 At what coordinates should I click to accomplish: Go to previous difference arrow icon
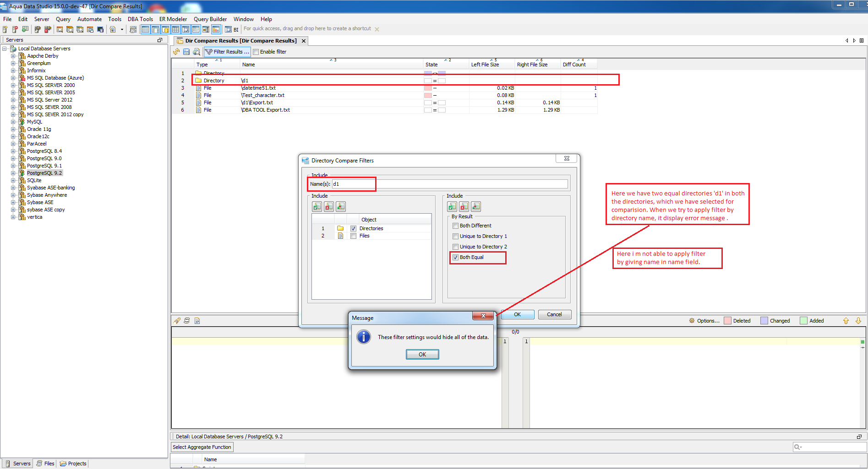click(x=846, y=321)
